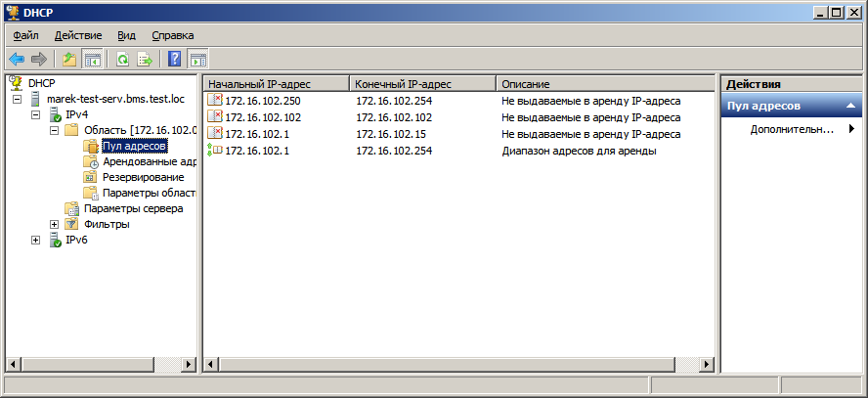
Task: Click the list pane horizontal scrollbar thumb
Action: click(448, 364)
